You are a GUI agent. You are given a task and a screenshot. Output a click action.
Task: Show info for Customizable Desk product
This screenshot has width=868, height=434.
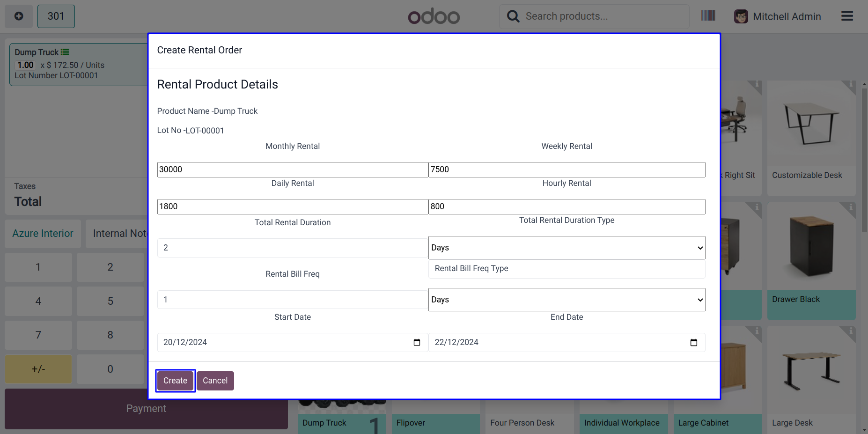pos(850,85)
